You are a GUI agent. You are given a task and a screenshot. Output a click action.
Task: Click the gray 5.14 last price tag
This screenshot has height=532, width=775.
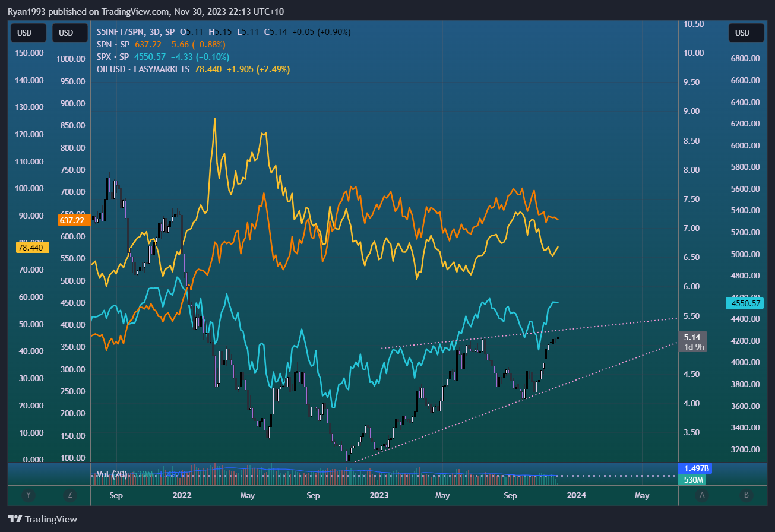pyautogui.click(x=692, y=337)
